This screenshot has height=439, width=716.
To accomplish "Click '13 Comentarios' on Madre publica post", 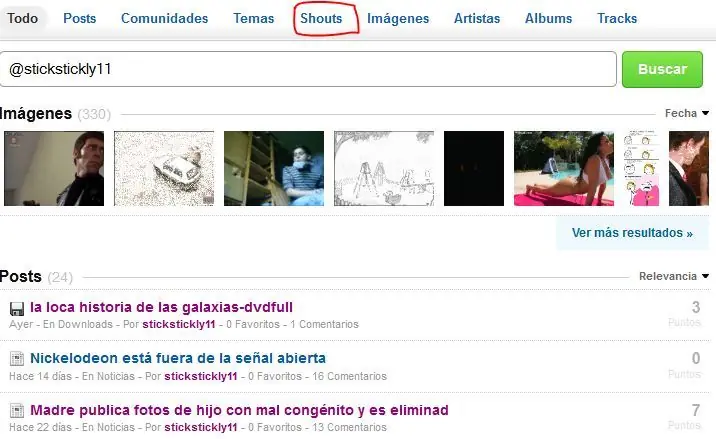I will tap(349, 428).
